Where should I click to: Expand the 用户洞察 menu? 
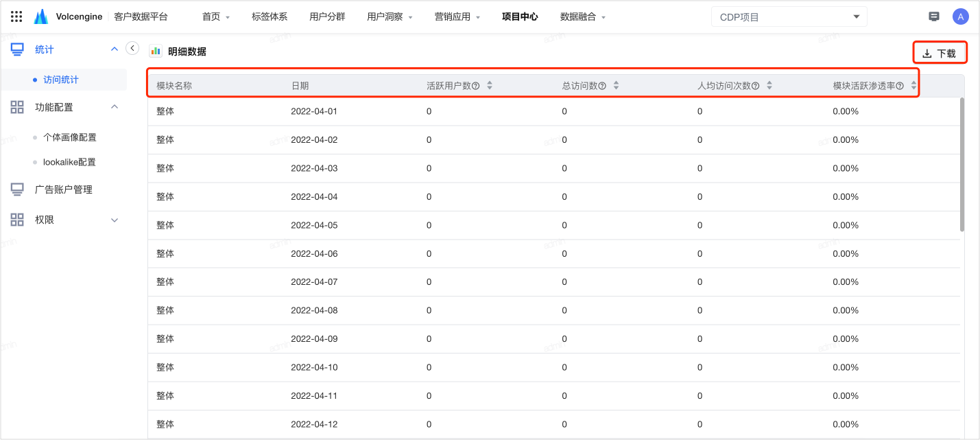click(390, 16)
